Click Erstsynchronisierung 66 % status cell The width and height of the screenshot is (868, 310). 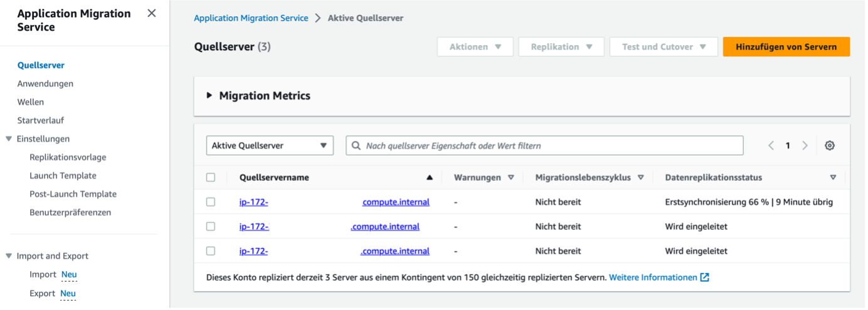pyautogui.click(x=749, y=202)
